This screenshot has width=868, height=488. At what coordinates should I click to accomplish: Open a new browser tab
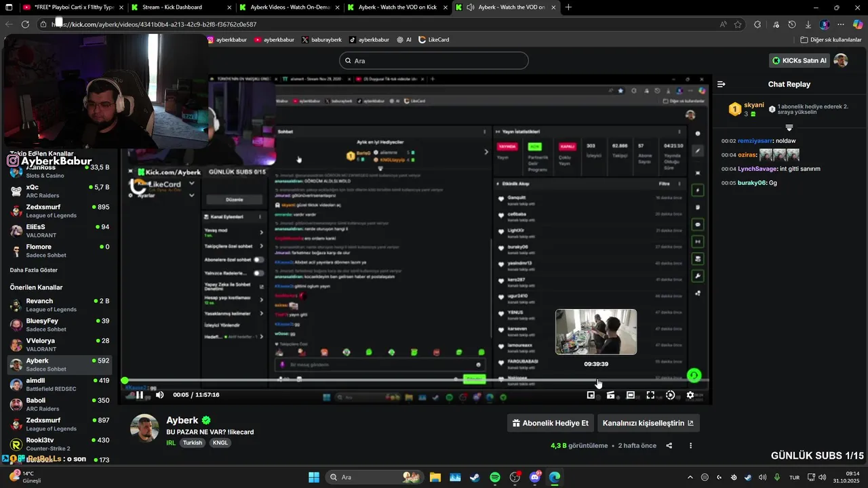[x=568, y=7]
